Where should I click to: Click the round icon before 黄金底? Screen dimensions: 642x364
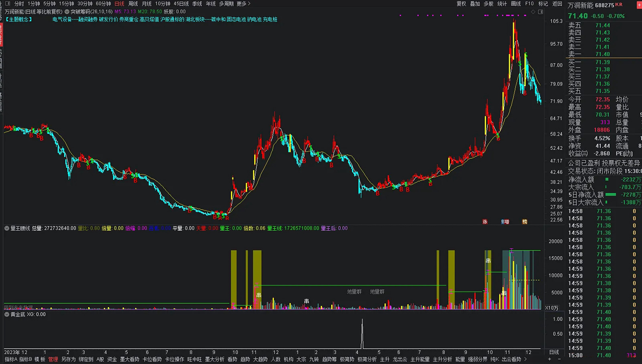point(7,314)
